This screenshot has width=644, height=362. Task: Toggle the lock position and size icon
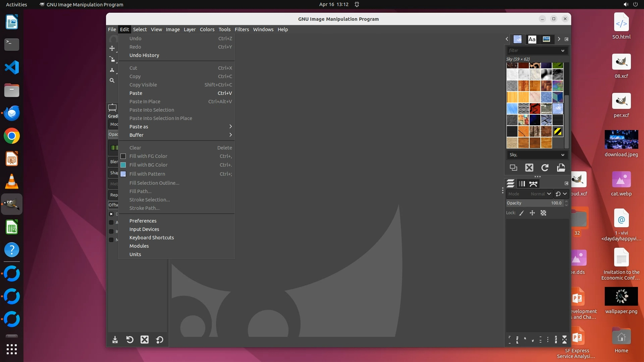tap(532, 213)
